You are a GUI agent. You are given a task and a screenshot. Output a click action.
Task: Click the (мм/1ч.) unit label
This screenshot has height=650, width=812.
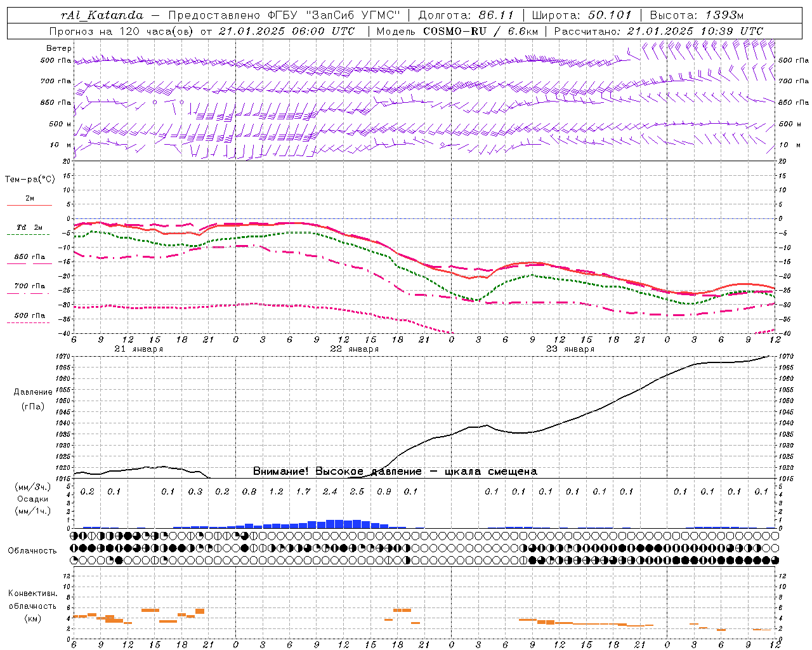point(33,511)
